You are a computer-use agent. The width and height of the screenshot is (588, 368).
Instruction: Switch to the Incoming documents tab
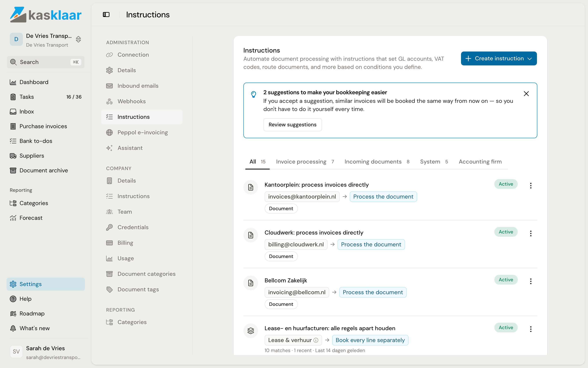377,162
